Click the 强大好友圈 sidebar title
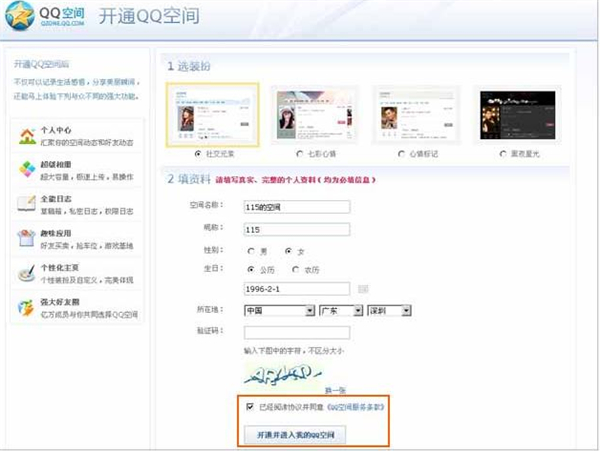The height and width of the screenshot is (451, 600). pyautogui.click(x=60, y=302)
